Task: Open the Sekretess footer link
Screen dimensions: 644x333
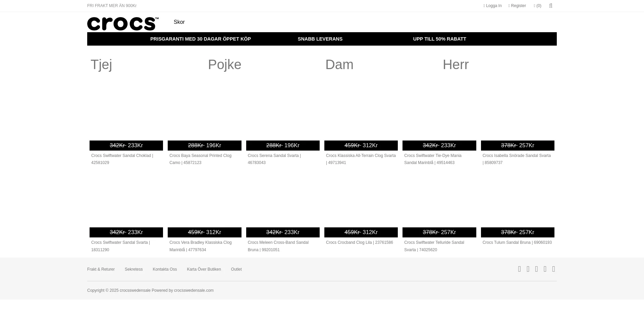Action: pyautogui.click(x=133, y=269)
